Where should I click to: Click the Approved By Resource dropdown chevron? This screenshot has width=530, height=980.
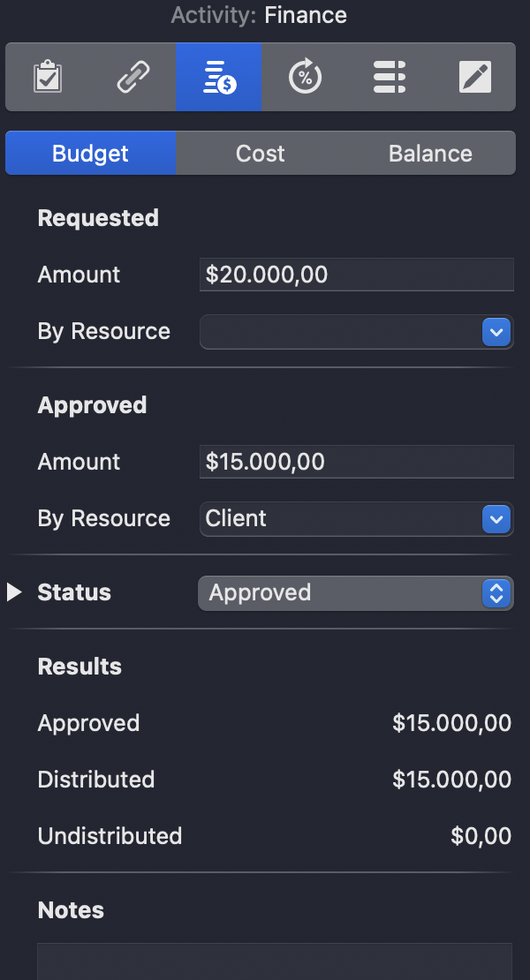(x=496, y=519)
